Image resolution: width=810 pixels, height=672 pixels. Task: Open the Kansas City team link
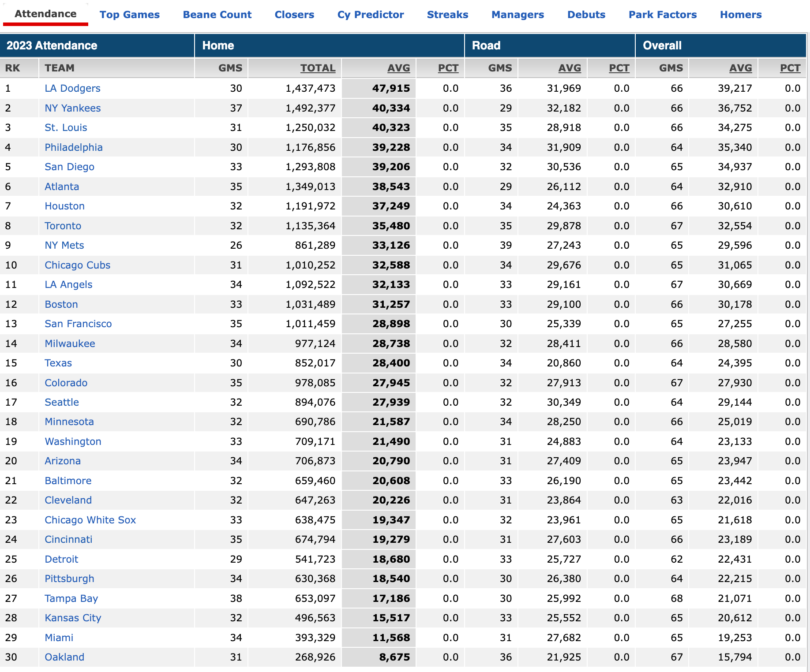click(73, 618)
